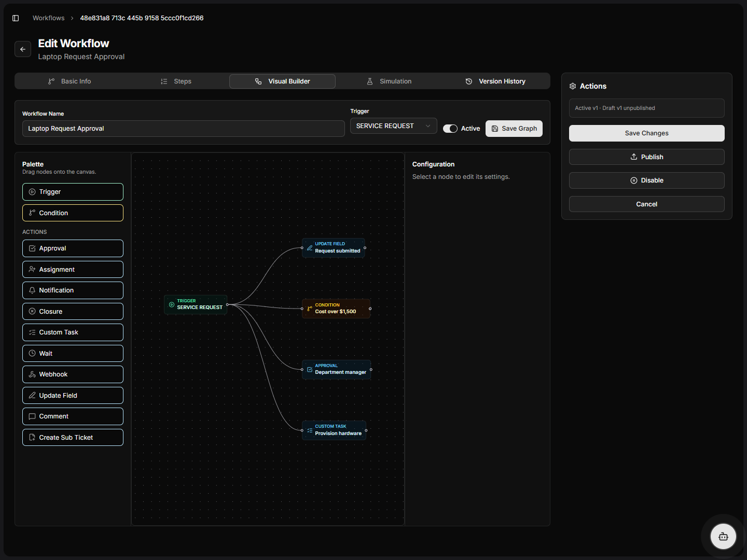Image resolution: width=747 pixels, height=560 pixels.
Task: Open the SERVICE REQUEST trigger dropdown
Action: [x=394, y=126]
